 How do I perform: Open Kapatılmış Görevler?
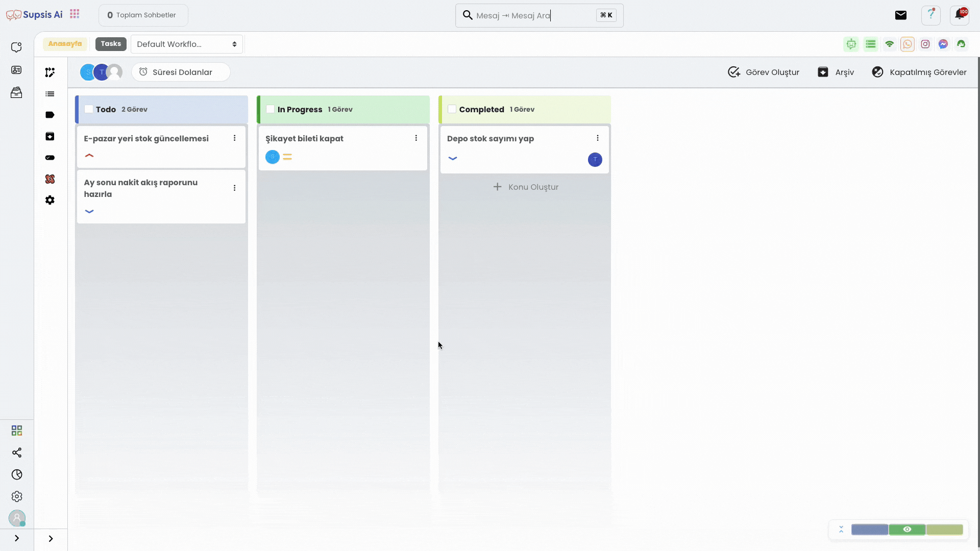point(919,72)
